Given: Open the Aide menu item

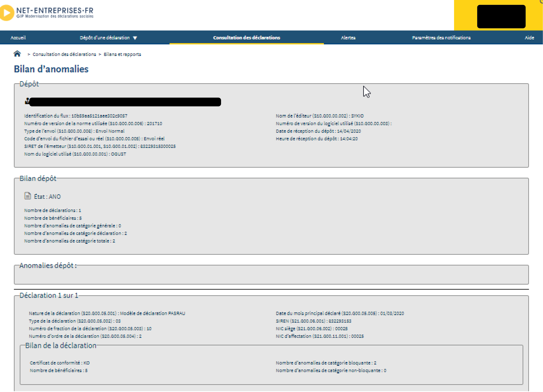Looking at the screenshot, I should (529, 38).
